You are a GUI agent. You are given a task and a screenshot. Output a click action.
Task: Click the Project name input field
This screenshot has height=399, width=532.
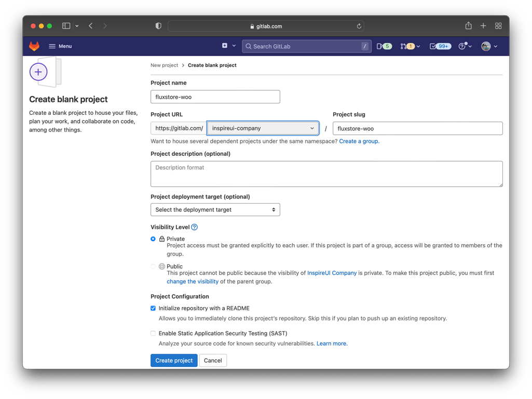coord(215,97)
